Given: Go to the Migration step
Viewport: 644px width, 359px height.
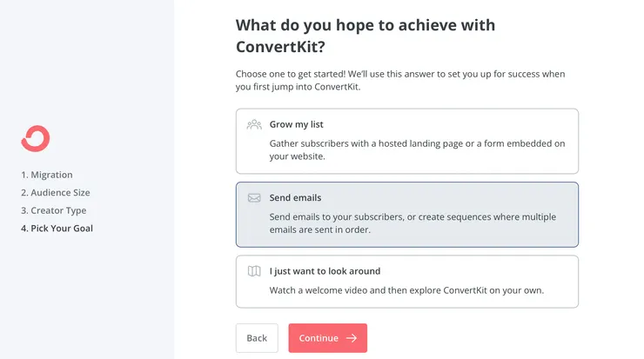Looking at the screenshot, I should point(47,175).
